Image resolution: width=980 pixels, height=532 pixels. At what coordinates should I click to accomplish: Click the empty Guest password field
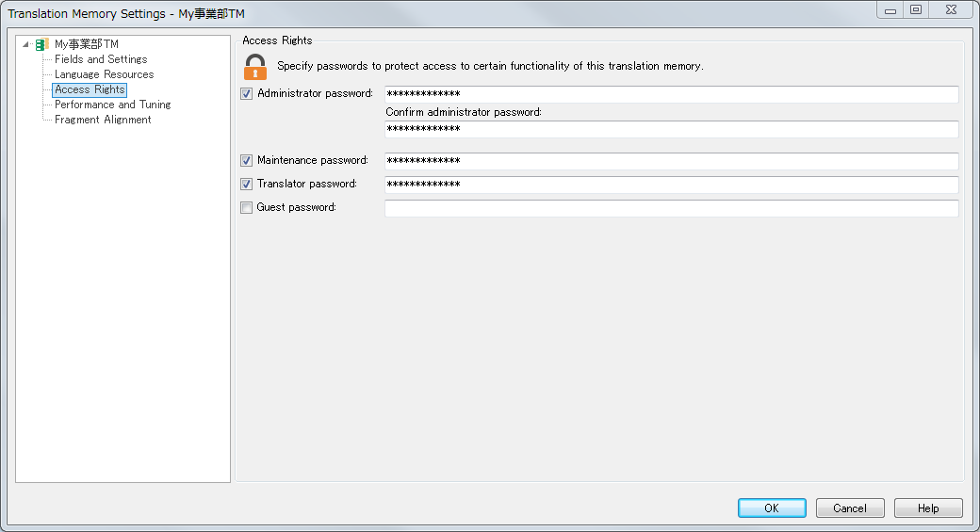[x=671, y=208]
